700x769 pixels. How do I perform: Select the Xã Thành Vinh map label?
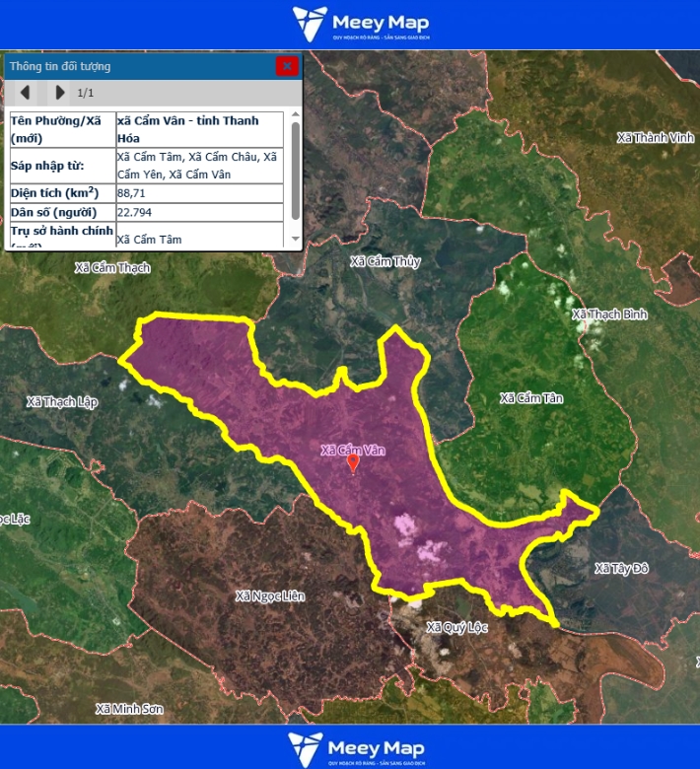pyautogui.click(x=655, y=138)
